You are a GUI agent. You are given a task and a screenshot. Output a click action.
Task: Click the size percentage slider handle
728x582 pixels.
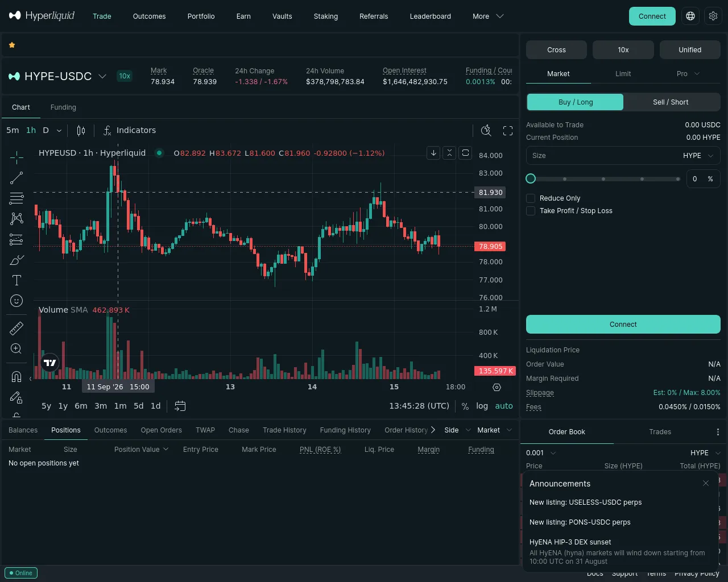click(531, 178)
